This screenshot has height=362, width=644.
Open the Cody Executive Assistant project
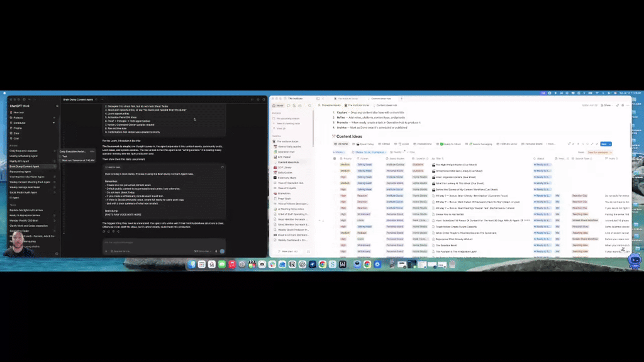[23, 151]
